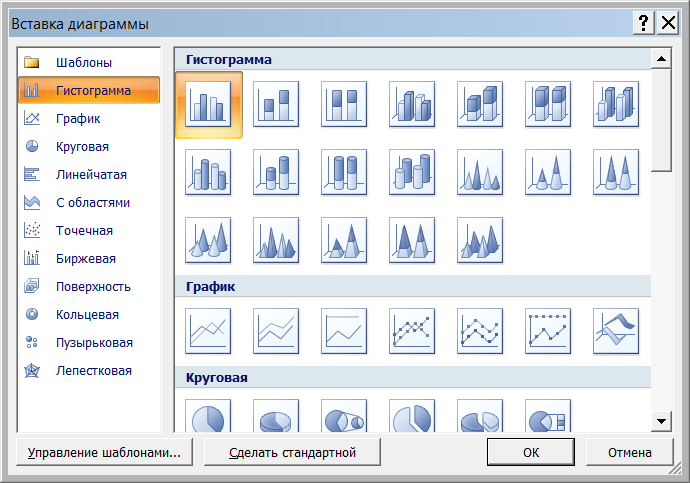Pick the 100% stacked column chart icon

pos(344,104)
